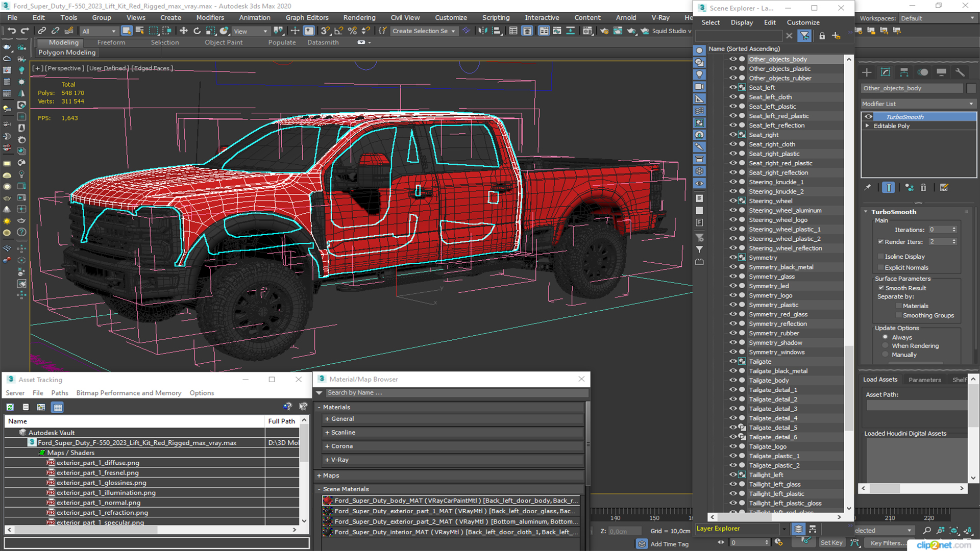Toggle visibility of Tailgate_logo object

pos(733,446)
